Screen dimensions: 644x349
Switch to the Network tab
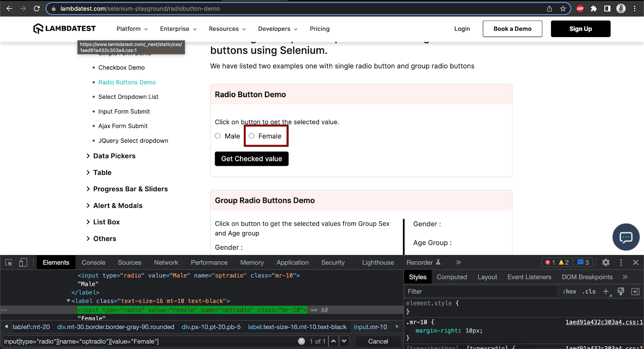(166, 262)
